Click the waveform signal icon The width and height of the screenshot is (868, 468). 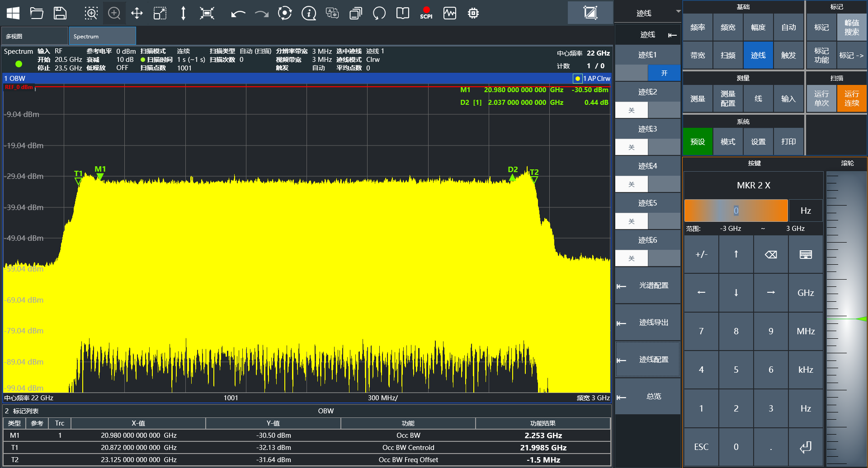coord(450,13)
